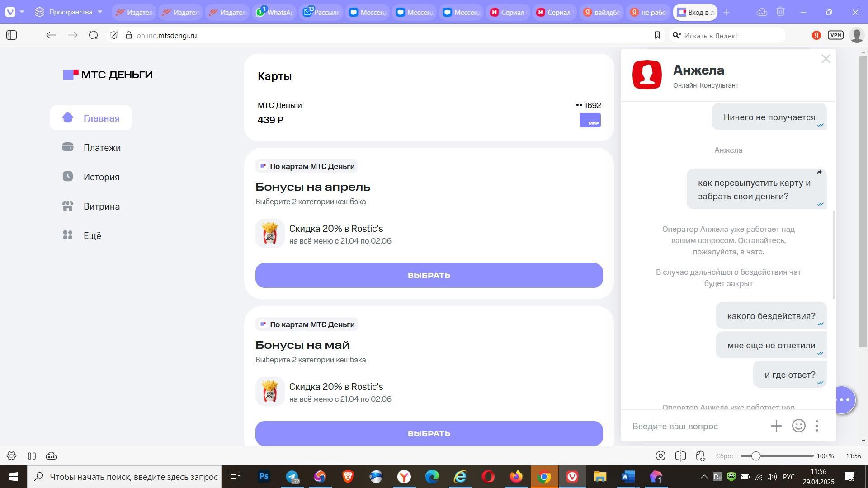Open the Витрина sidebar section

click(x=101, y=206)
